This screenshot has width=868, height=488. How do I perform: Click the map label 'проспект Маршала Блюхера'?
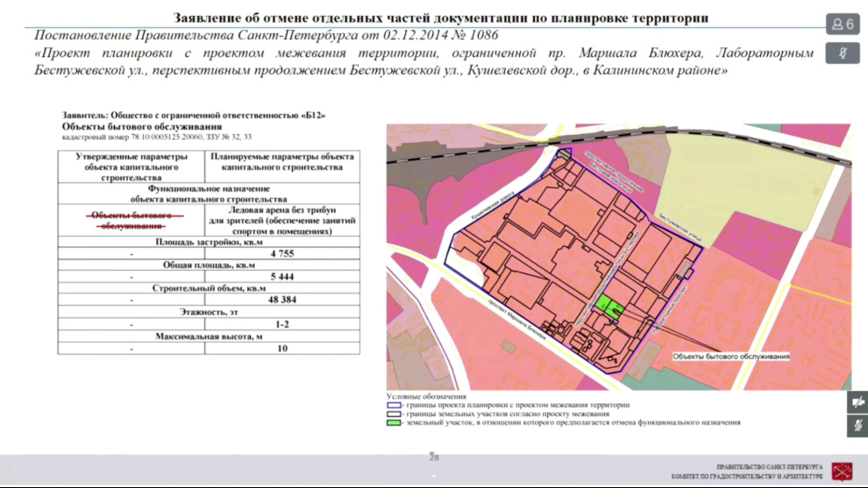516,319
